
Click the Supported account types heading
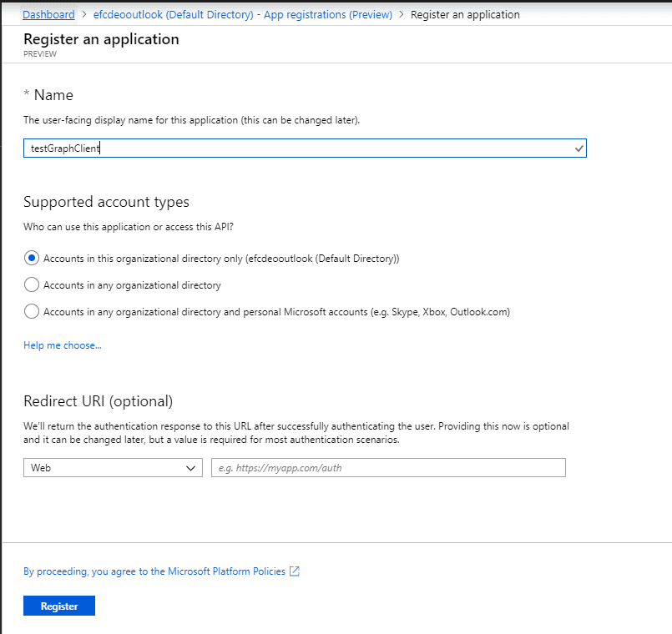tap(106, 202)
